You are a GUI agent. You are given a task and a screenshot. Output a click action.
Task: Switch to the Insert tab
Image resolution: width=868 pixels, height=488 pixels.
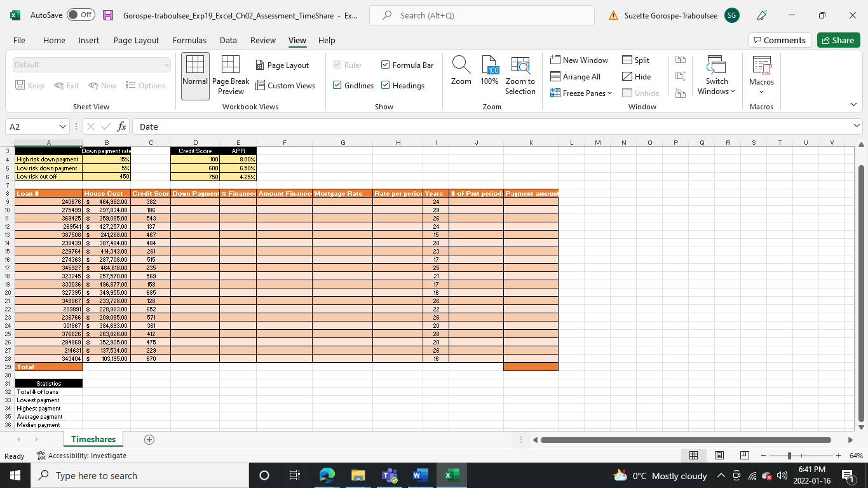click(89, 40)
